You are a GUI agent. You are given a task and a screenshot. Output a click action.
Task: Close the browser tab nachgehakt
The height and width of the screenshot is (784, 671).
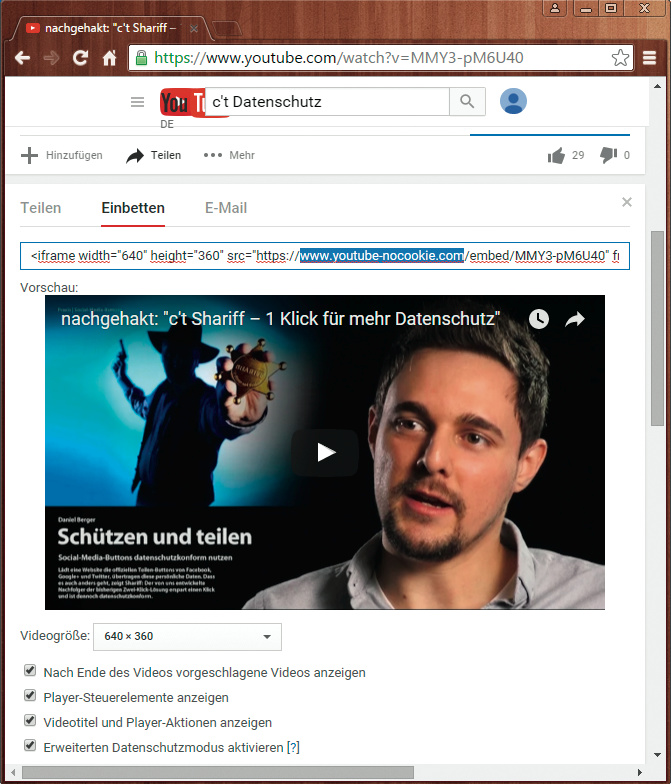click(x=194, y=28)
